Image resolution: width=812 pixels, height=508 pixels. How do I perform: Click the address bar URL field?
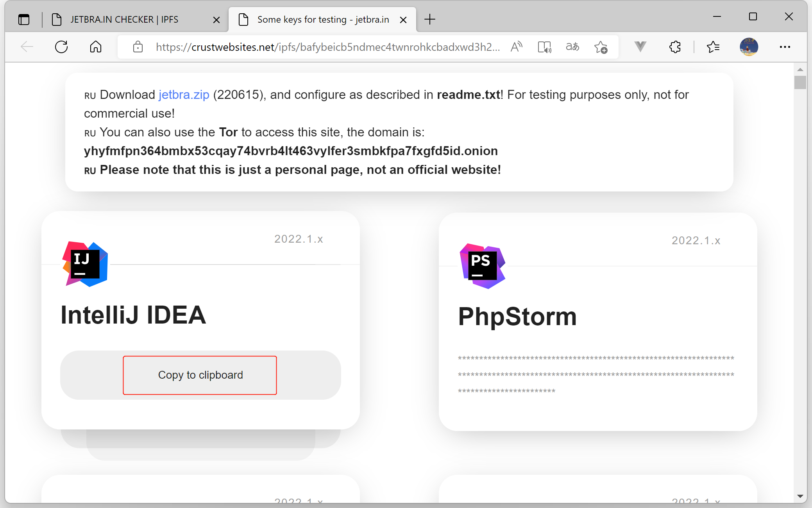coord(327,47)
